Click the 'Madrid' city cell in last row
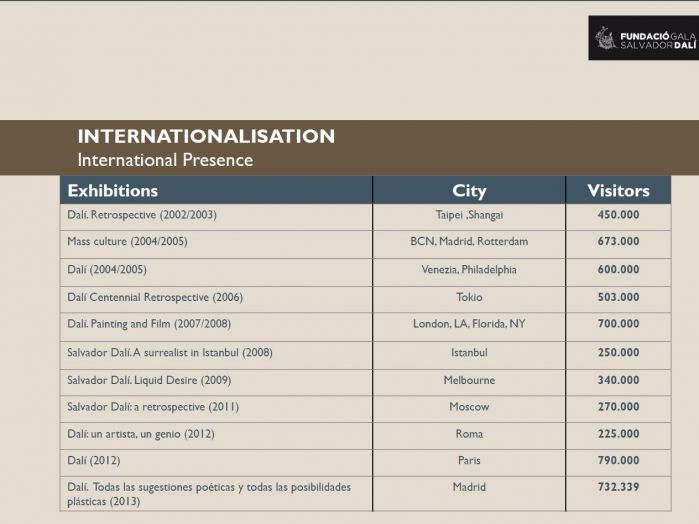699x524 pixels. tap(469, 494)
